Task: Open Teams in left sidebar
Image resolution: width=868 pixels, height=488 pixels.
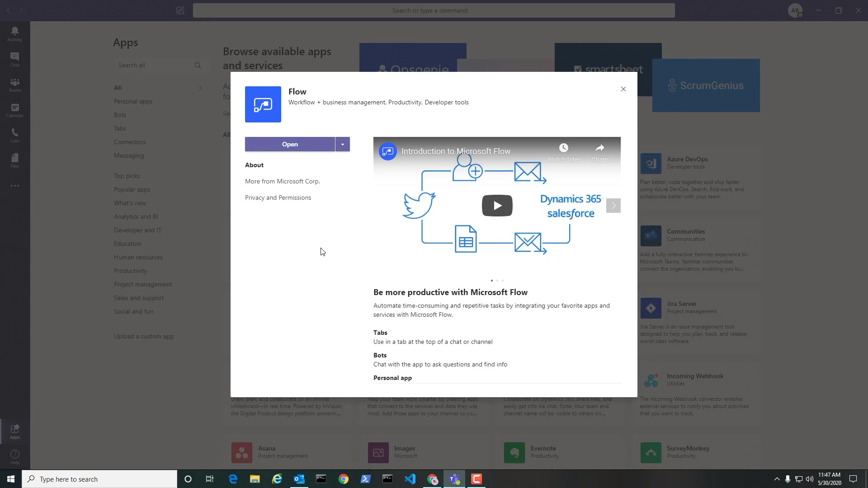Action: (15, 84)
